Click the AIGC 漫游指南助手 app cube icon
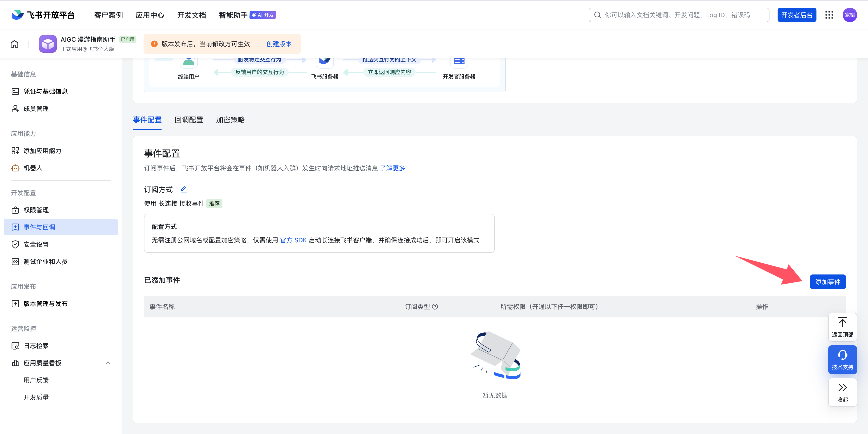This screenshot has width=868, height=434. pos(48,44)
